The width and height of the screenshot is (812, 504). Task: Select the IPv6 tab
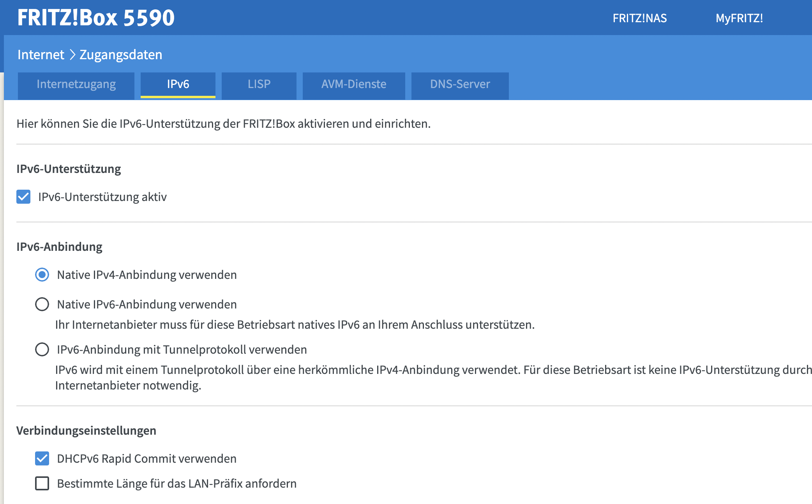(178, 85)
